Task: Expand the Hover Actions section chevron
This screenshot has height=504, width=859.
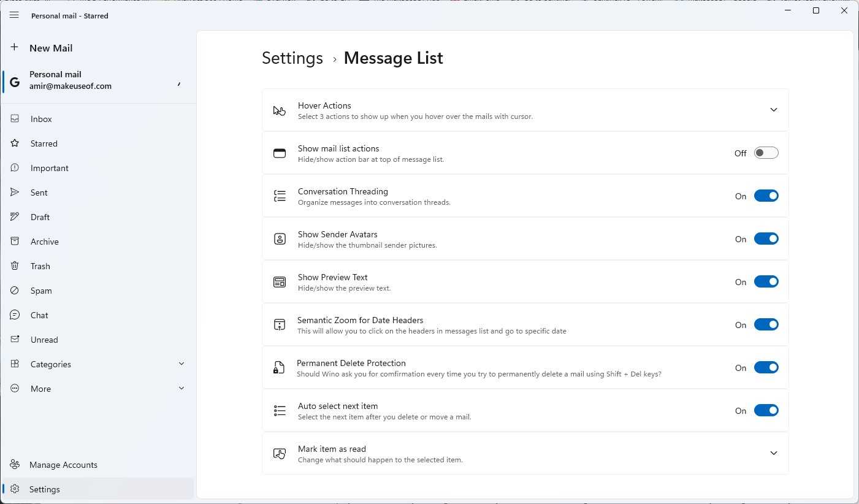Action: pos(774,110)
